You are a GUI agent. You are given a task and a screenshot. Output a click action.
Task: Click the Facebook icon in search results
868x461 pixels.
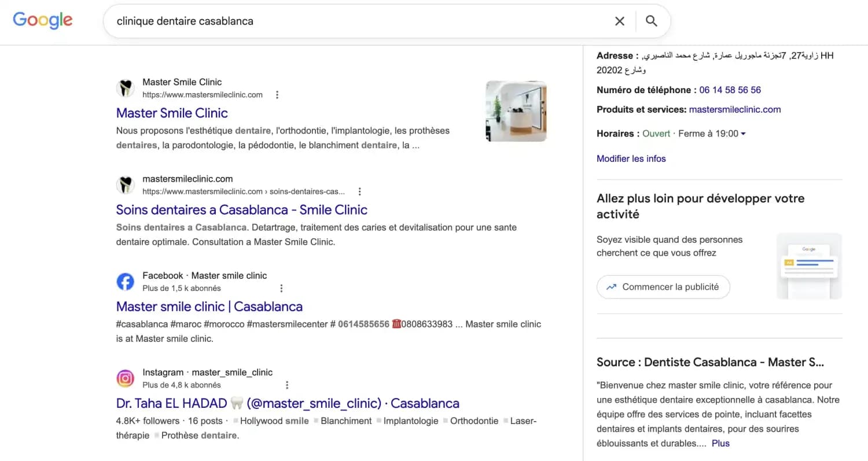click(x=126, y=282)
